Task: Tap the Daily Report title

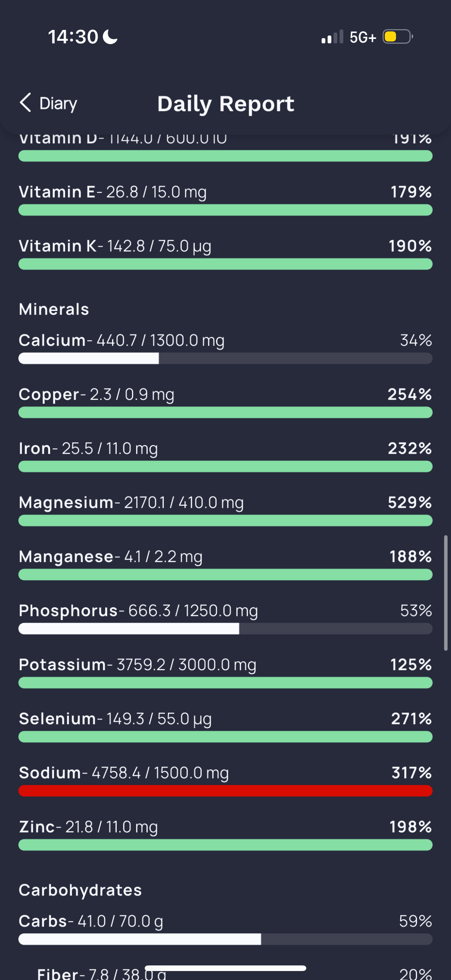Action: pyautogui.click(x=226, y=104)
